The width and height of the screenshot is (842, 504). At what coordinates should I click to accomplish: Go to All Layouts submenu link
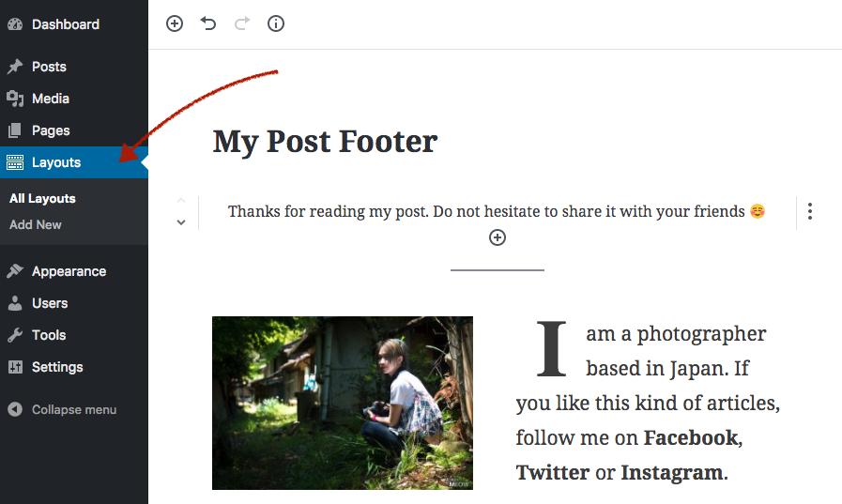42,199
